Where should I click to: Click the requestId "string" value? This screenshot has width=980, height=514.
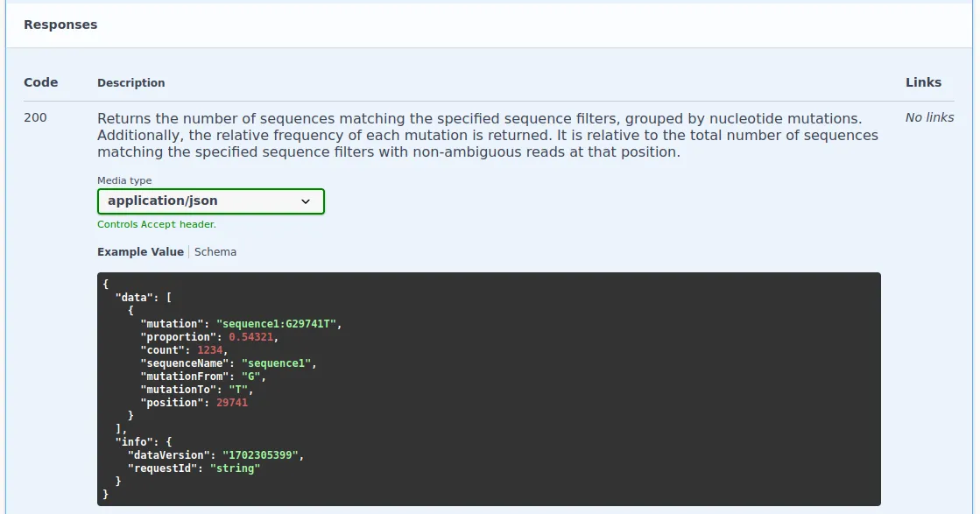coord(235,468)
